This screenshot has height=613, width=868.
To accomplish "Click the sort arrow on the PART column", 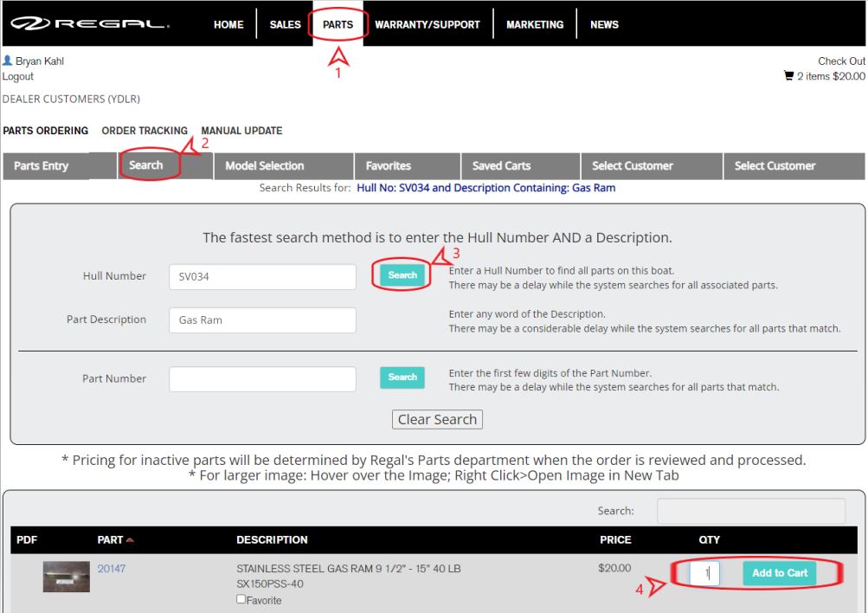I will [x=131, y=539].
